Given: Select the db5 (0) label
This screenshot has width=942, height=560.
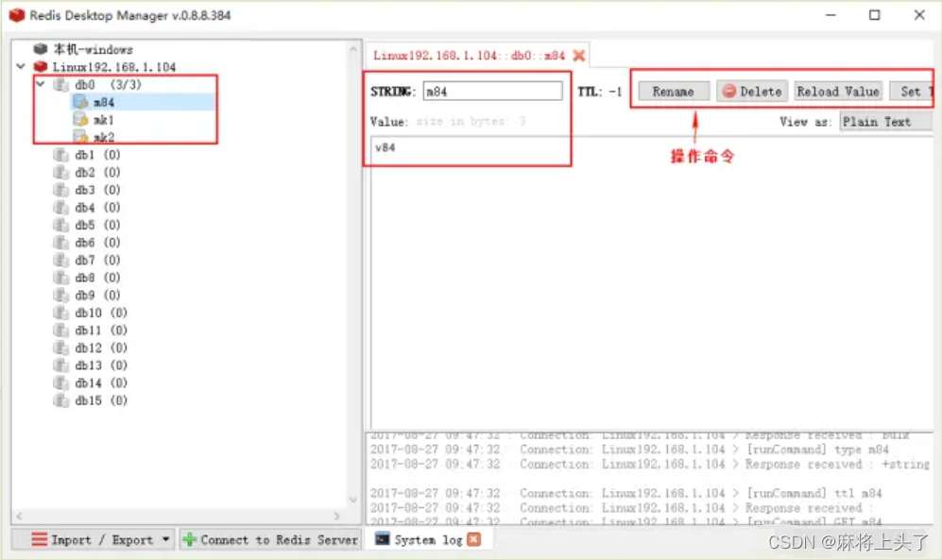Looking at the screenshot, I should click(x=98, y=225).
